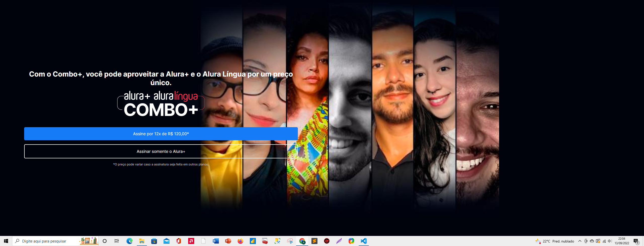Open the red toolbox icon in taskbar
The width and height of the screenshot is (644, 246).
[x=265, y=241]
